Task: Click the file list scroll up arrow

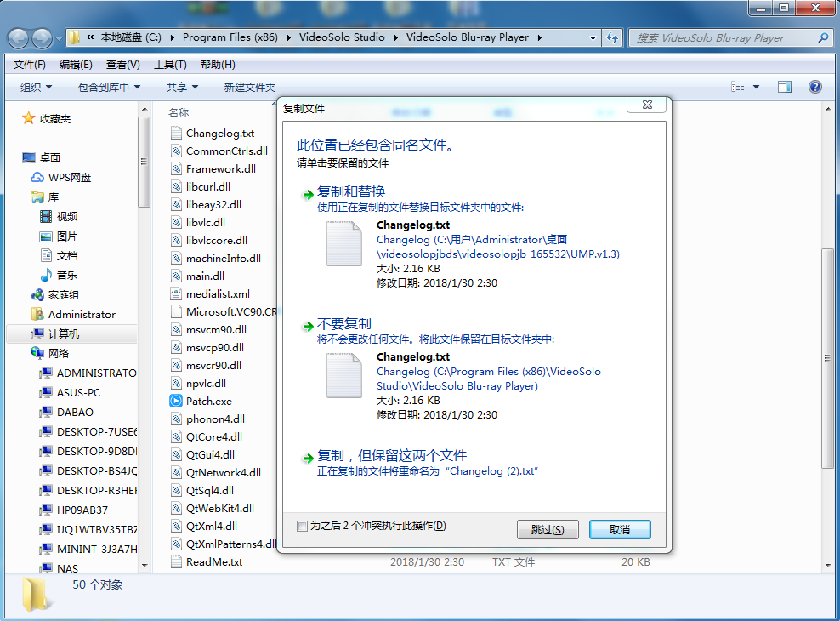Action: (828, 109)
